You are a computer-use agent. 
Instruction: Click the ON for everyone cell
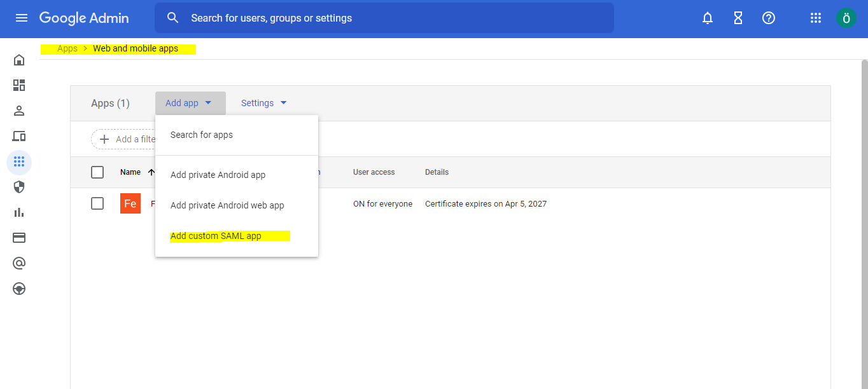pyautogui.click(x=382, y=204)
